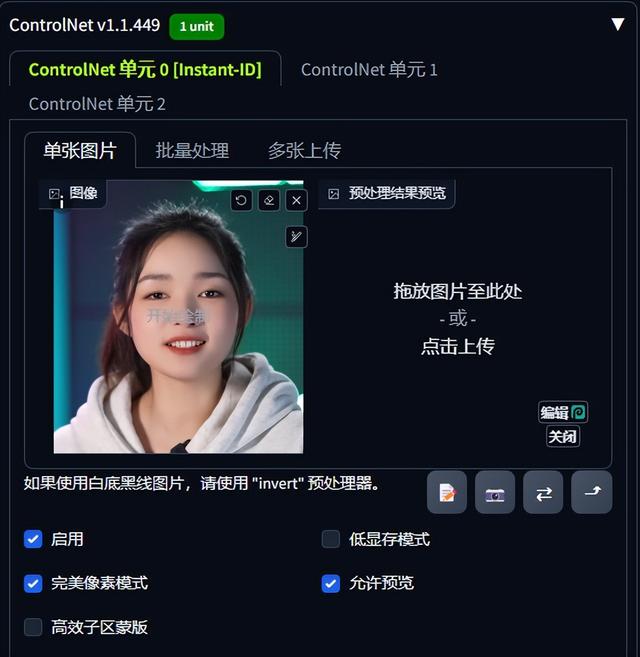Remove the uploaded image with the X icon
640x657 pixels.
pyautogui.click(x=296, y=200)
